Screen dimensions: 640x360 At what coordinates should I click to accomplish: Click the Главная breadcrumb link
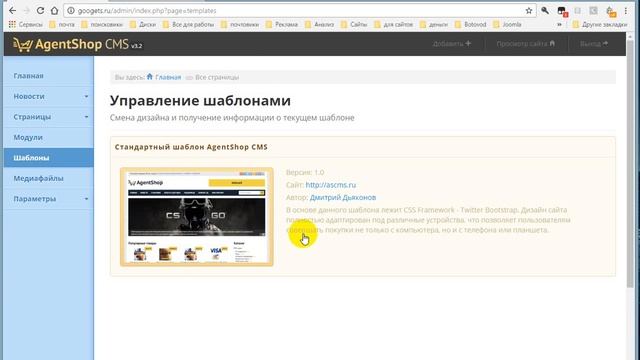tap(168, 77)
